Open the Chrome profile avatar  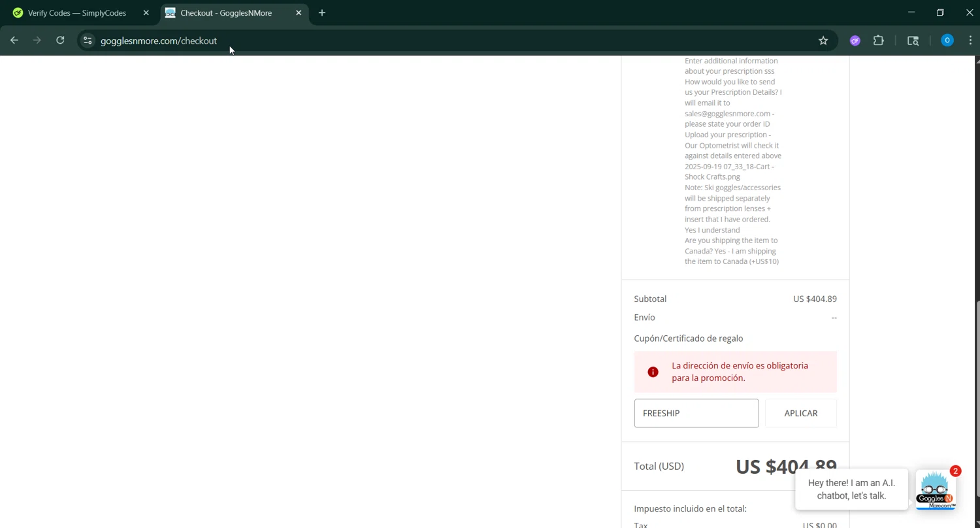pos(947,41)
